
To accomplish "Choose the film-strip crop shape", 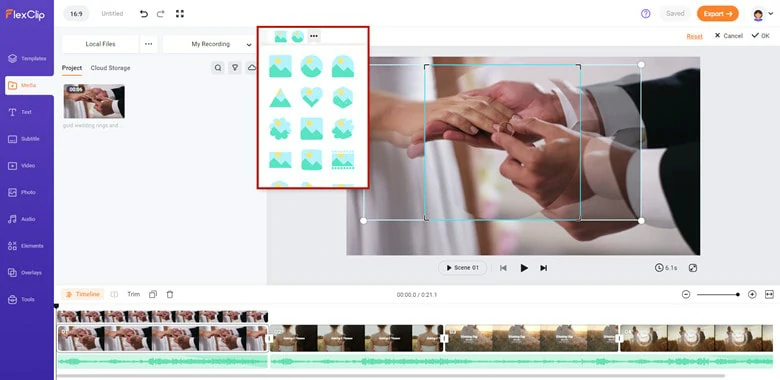I will click(x=343, y=160).
